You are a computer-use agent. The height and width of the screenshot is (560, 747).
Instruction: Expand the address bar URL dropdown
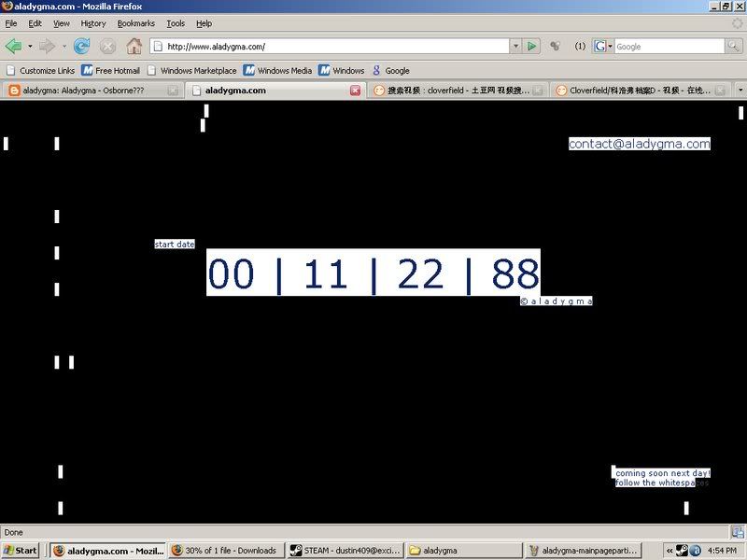pyautogui.click(x=514, y=46)
